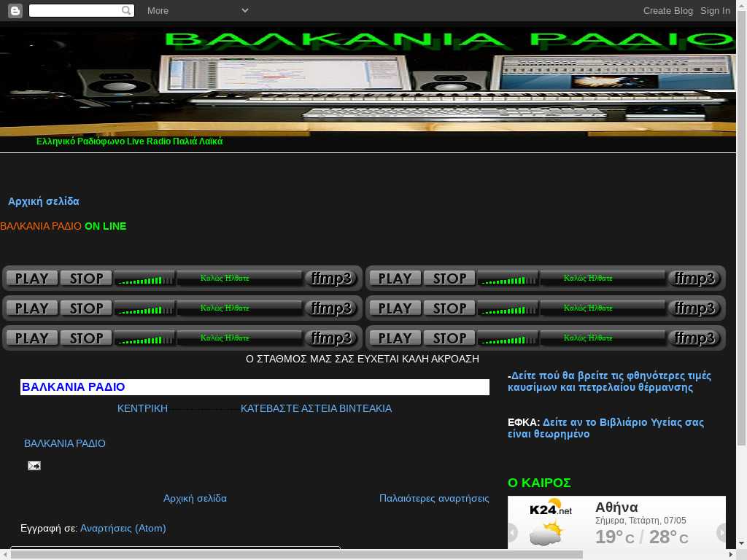Click the Αθήνα city name in the weather widget
This screenshot has width=747, height=560.
click(x=616, y=507)
